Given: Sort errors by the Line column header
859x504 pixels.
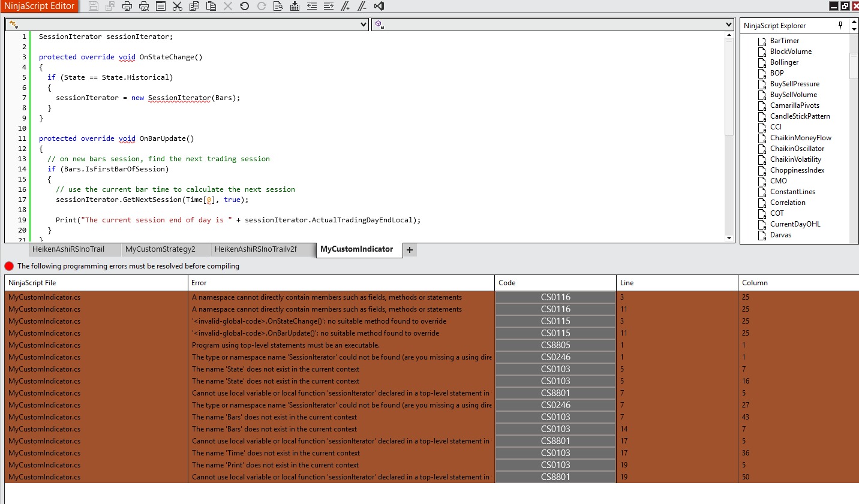Looking at the screenshot, I should (677, 283).
